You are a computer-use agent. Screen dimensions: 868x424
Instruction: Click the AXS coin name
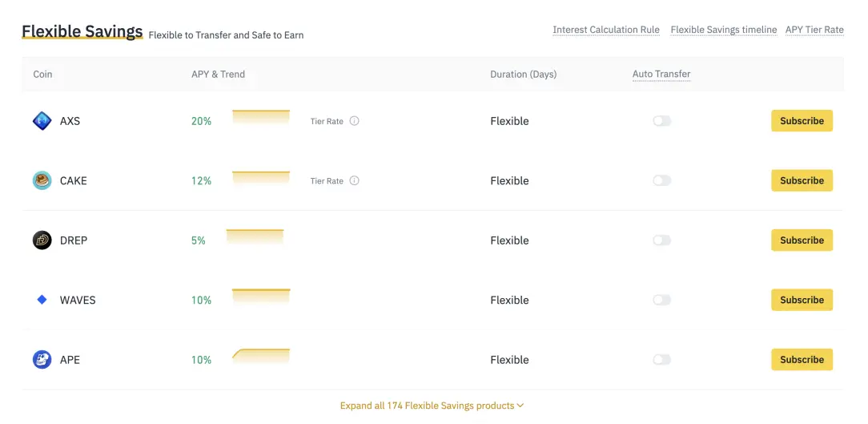click(70, 121)
